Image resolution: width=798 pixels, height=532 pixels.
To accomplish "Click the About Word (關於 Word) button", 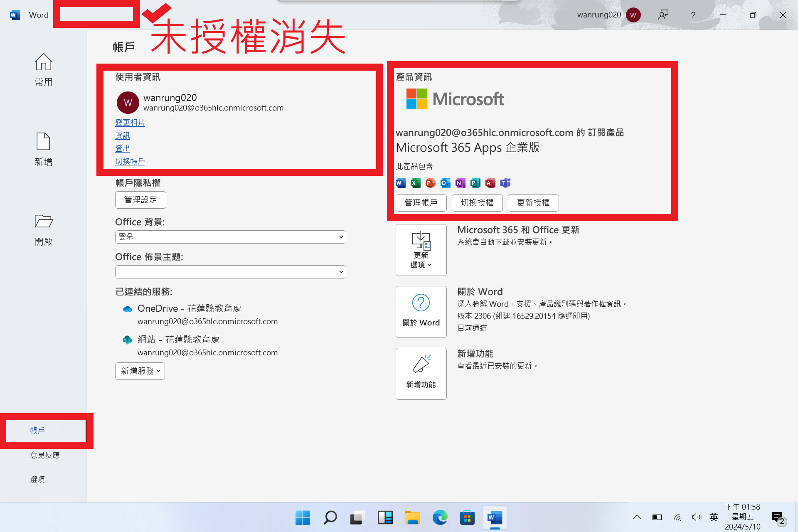I will click(421, 312).
